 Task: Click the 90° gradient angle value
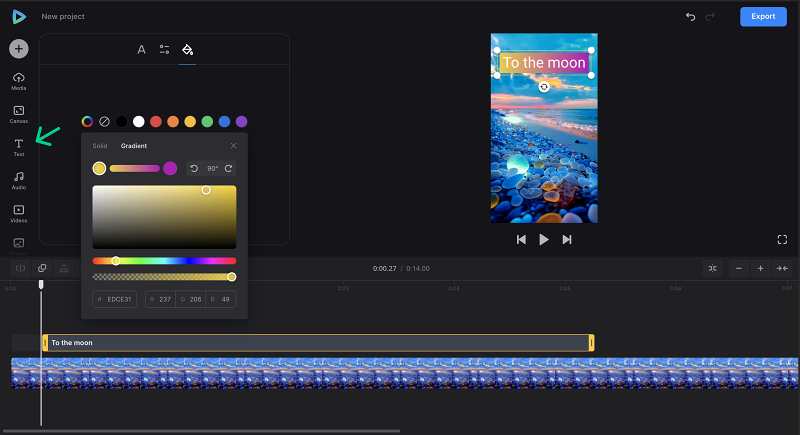[x=212, y=168]
